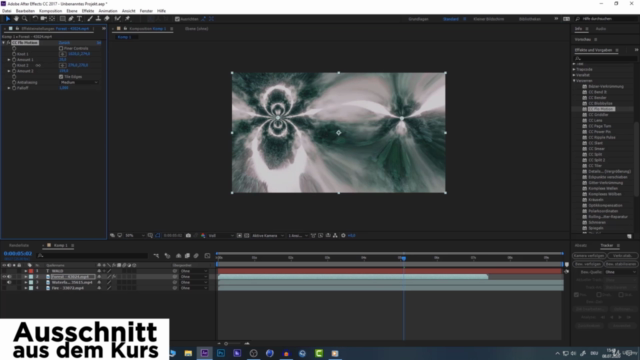
Task: Click the Falloff stopwatch icon
Action: [14, 88]
